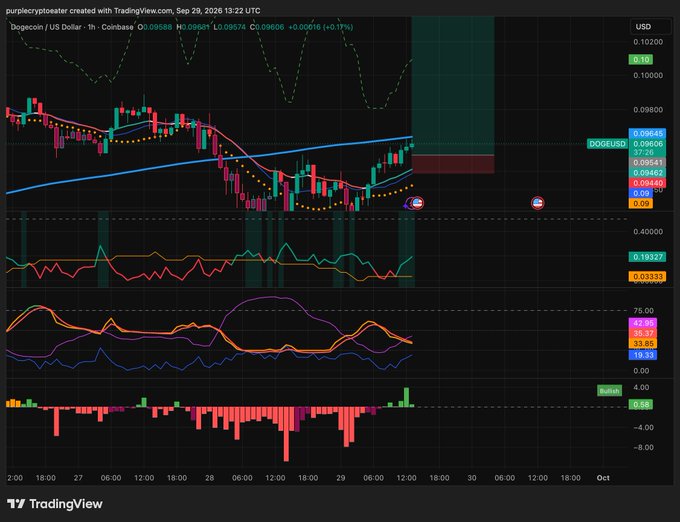Select the green profit zone of the long position
The image size is (680, 522).
pos(453,85)
